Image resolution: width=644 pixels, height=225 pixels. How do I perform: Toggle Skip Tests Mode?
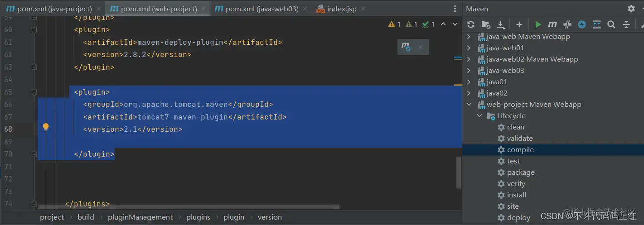(582, 24)
